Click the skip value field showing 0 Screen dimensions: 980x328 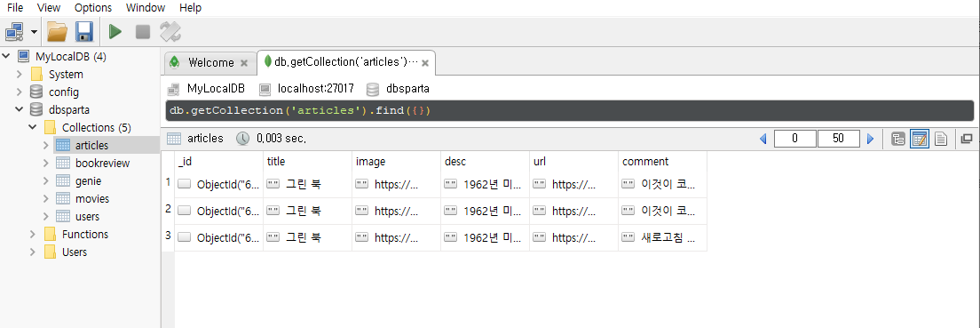click(x=795, y=139)
